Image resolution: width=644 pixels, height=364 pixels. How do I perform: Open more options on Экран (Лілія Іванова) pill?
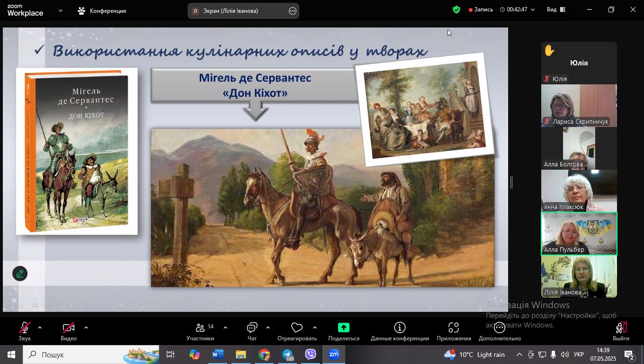293,11
